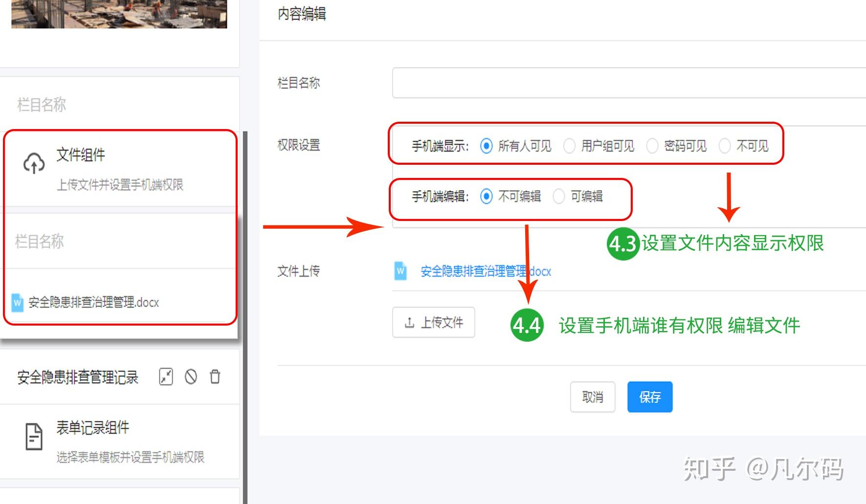
Task: Click the 取消 button
Action: [x=593, y=397]
